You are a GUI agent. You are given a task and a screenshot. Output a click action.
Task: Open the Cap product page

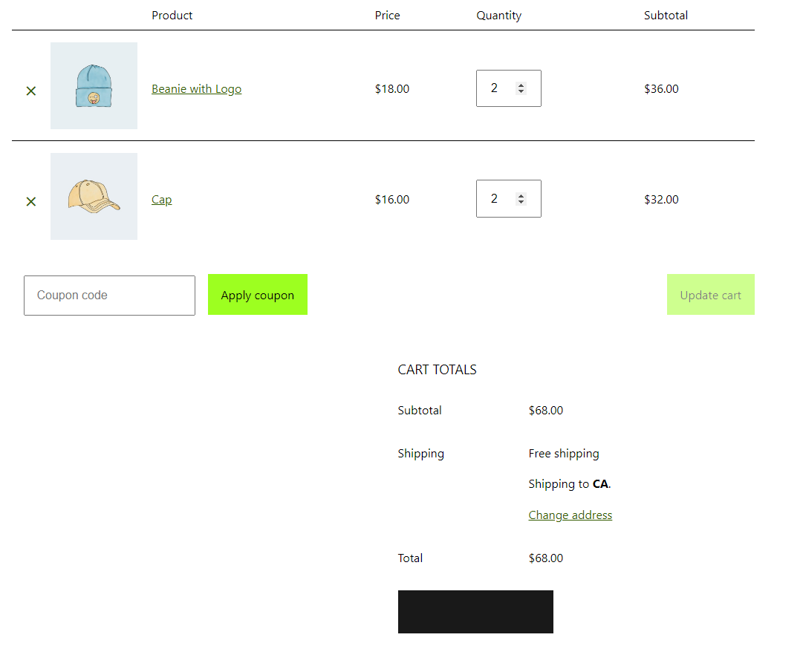(x=161, y=199)
